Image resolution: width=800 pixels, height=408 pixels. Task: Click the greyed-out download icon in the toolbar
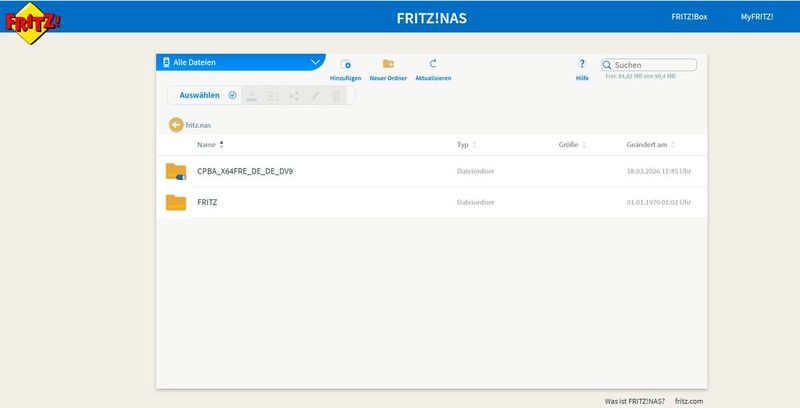[252, 95]
